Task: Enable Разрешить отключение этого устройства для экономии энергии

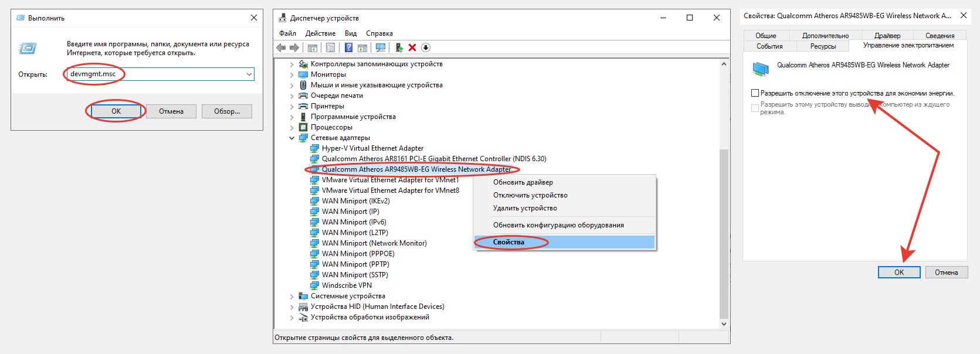Action: [x=755, y=93]
